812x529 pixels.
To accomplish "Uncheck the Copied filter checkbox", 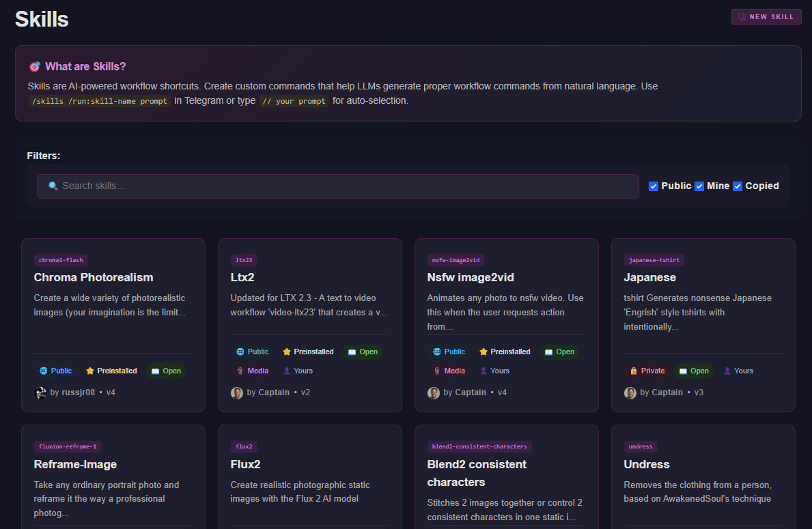I will click(738, 186).
